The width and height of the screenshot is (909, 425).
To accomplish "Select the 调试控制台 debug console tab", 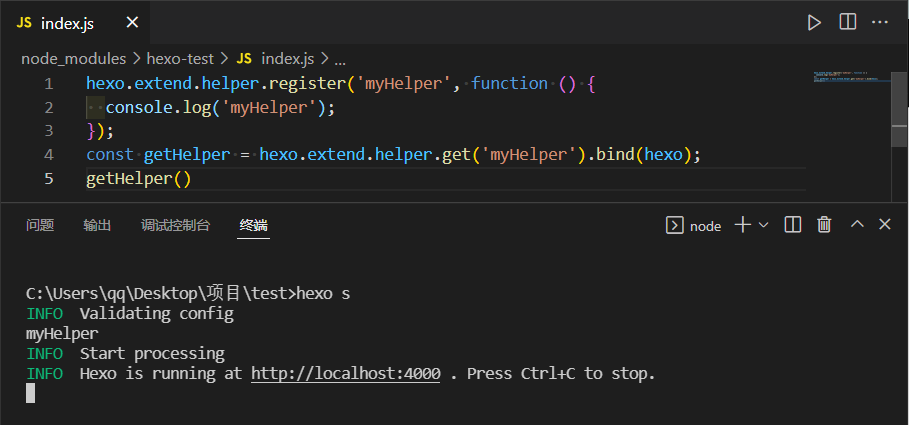I will (175, 225).
